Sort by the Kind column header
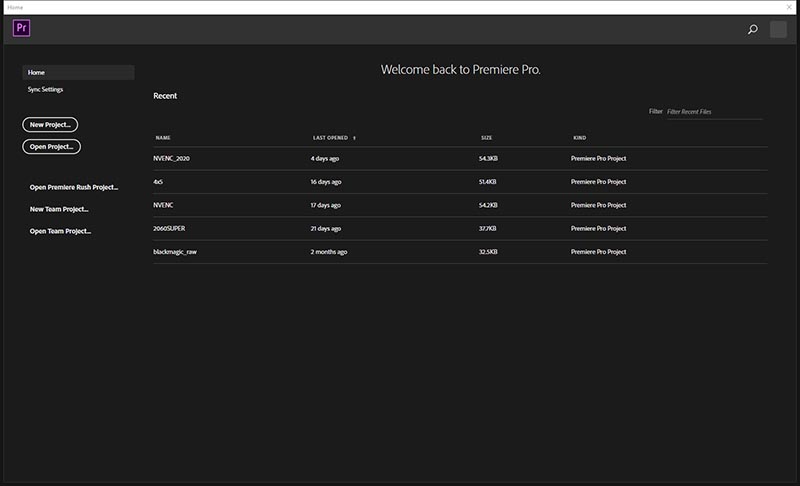Image resolution: width=800 pixels, height=486 pixels. coord(579,138)
